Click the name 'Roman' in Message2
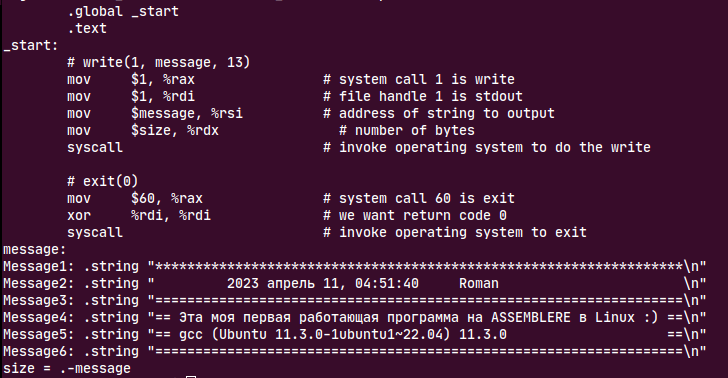 479,283
